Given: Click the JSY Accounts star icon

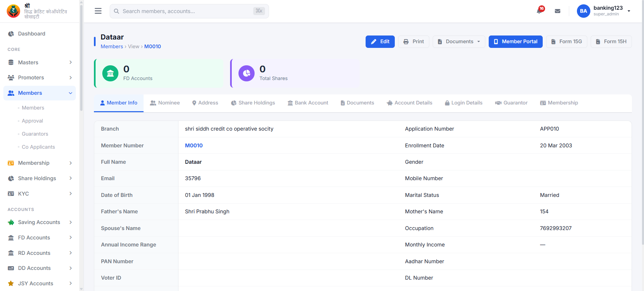Looking at the screenshot, I should (x=11, y=284).
